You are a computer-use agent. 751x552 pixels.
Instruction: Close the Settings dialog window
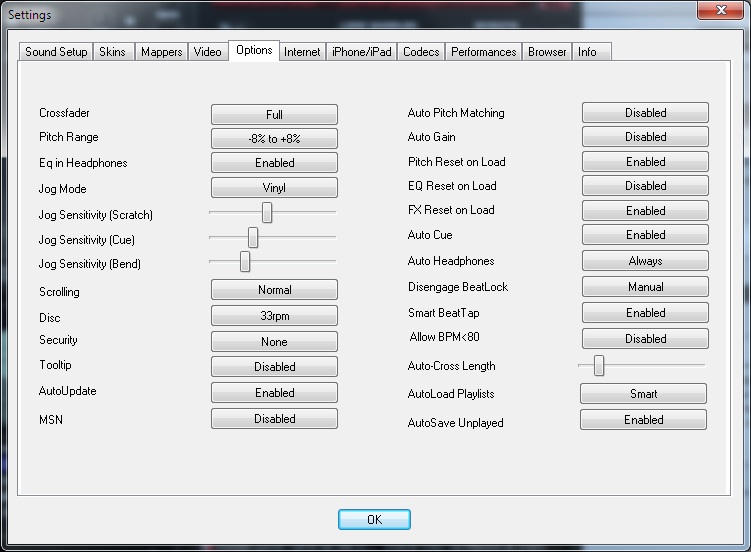click(721, 10)
